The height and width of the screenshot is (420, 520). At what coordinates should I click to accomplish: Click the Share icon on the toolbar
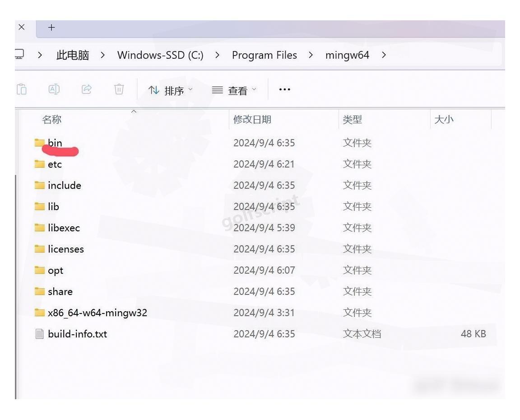87,89
